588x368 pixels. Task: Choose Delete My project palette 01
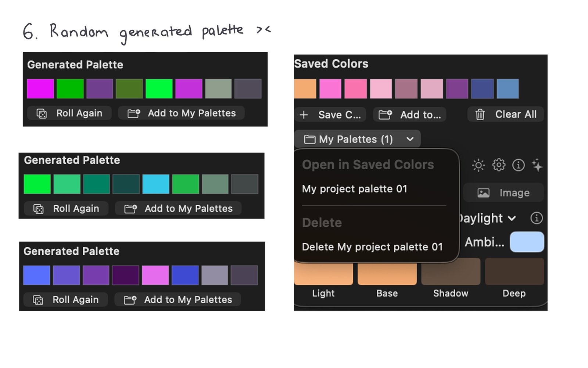coord(372,247)
